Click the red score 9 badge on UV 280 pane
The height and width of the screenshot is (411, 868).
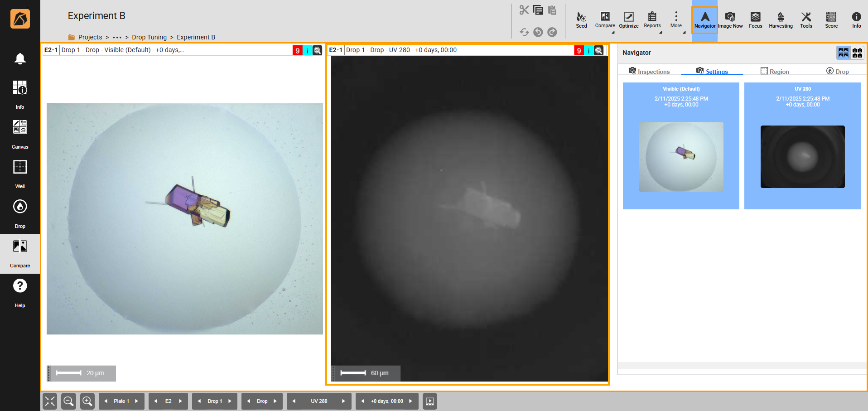(x=579, y=51)
